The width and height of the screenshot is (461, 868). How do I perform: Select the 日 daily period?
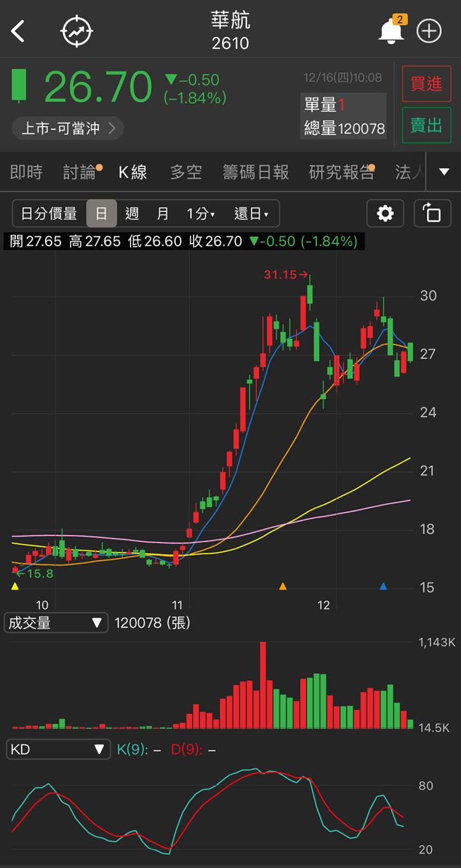pos(101,213)
